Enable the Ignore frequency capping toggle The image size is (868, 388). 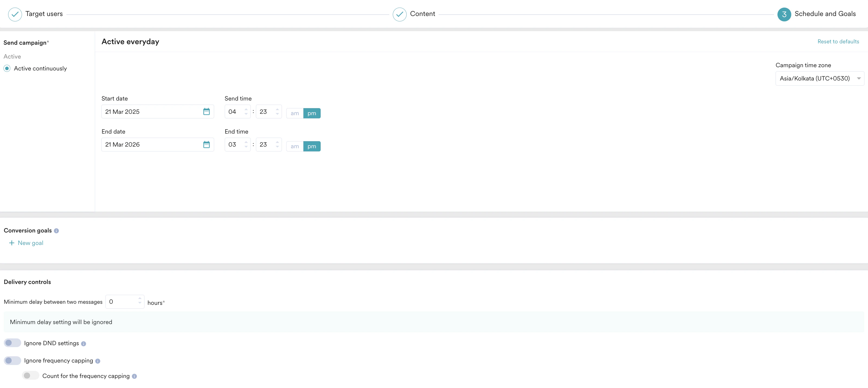[x=12, y=360]
